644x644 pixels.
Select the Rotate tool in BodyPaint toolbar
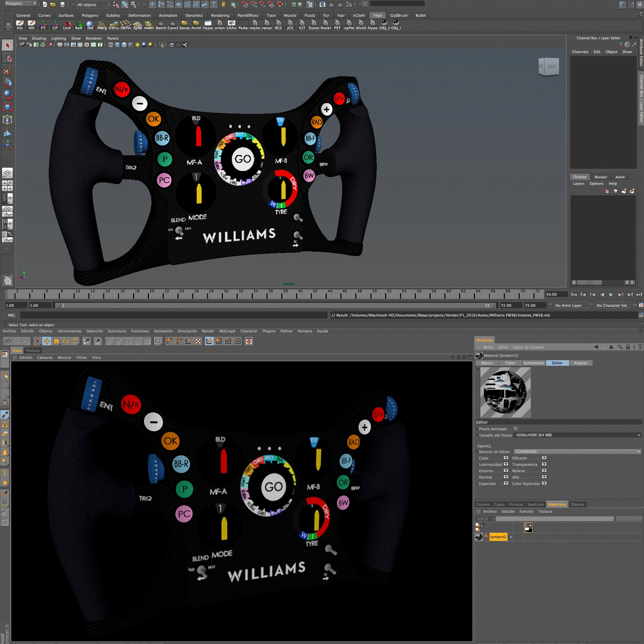[x=66, y=341]
